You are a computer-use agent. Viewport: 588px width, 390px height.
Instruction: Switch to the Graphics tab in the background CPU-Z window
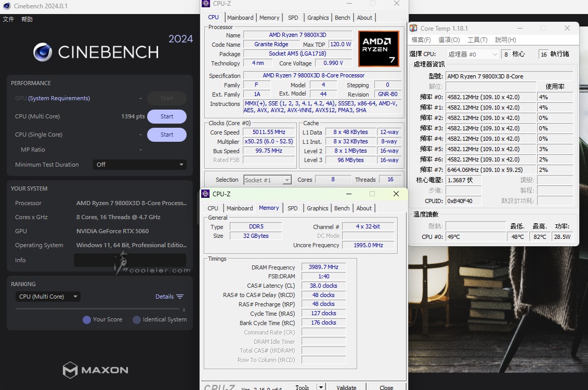318,18
